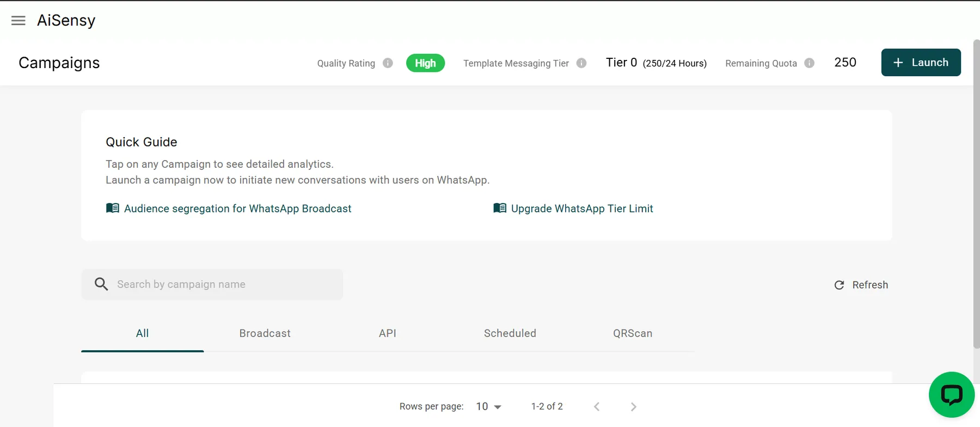Click the Template Messaging Tier info icon

coord(581,63)
